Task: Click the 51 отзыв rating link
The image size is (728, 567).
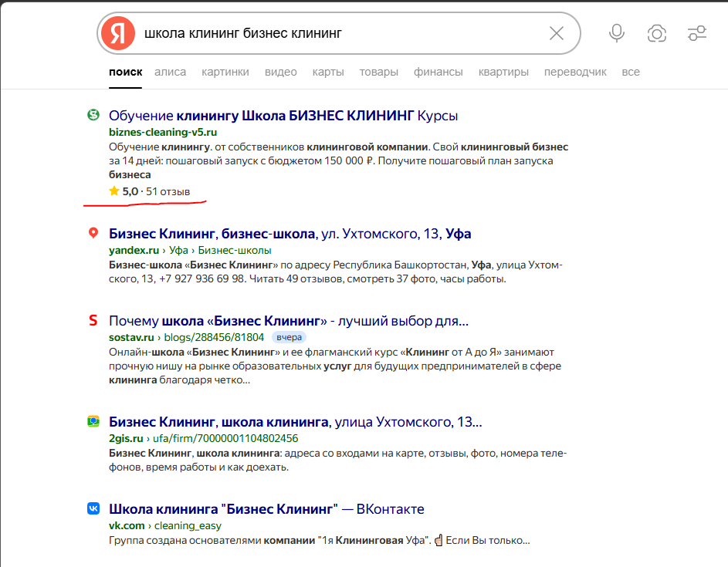Action: point(168,191)
